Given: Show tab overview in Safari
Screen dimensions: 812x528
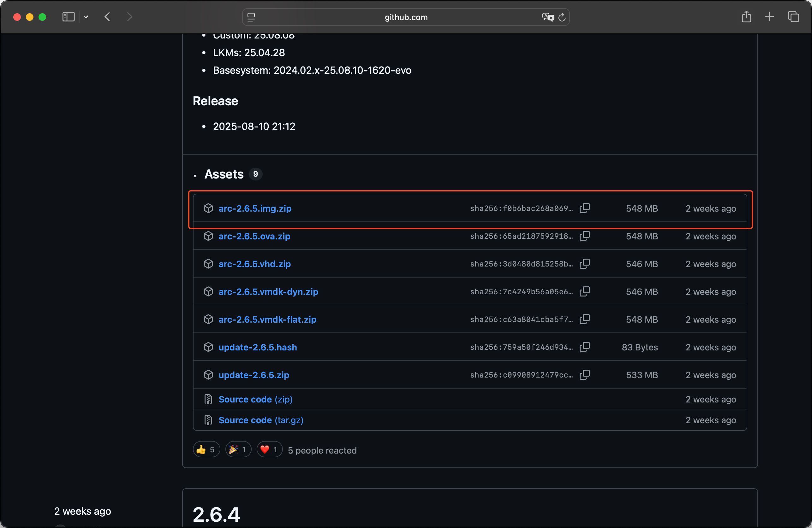Looking at the screenshot, I should pos(793,17).
